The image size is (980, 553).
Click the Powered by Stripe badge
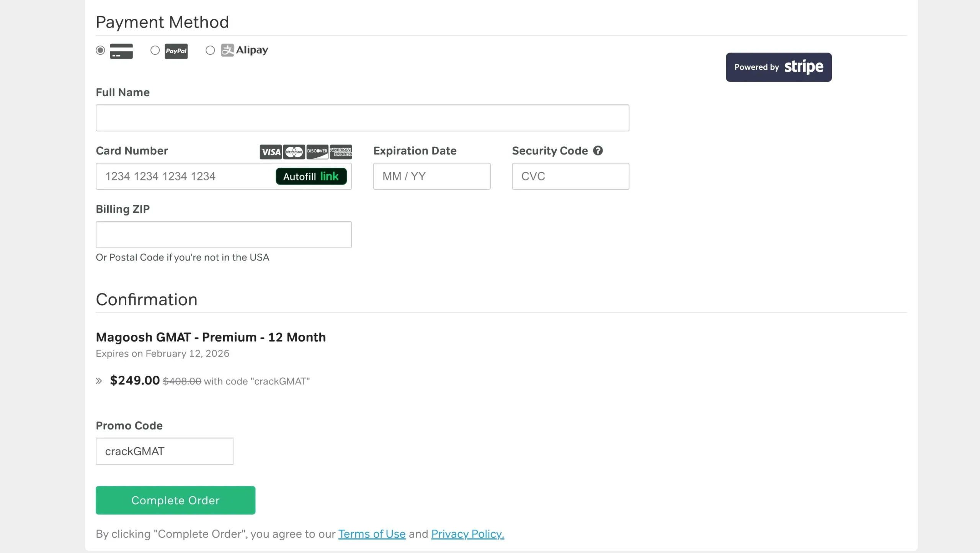779,67
